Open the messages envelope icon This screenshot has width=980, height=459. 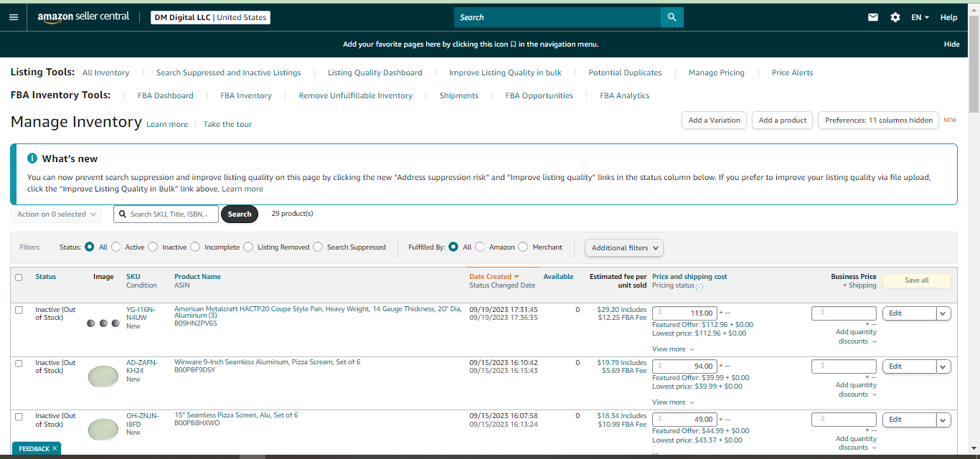(873, 17)
